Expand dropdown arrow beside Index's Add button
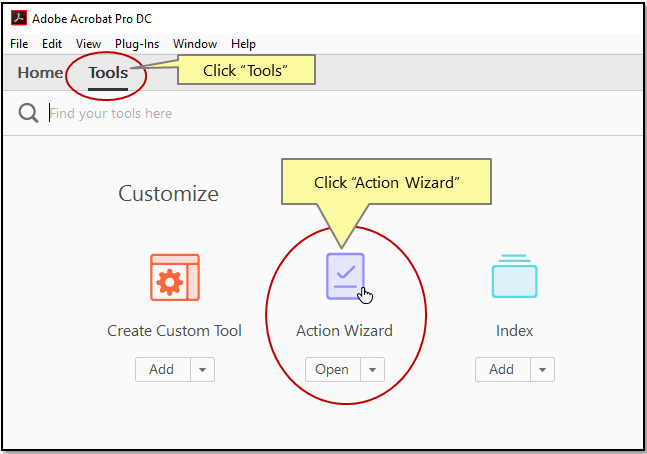 [x=542, y=370]
